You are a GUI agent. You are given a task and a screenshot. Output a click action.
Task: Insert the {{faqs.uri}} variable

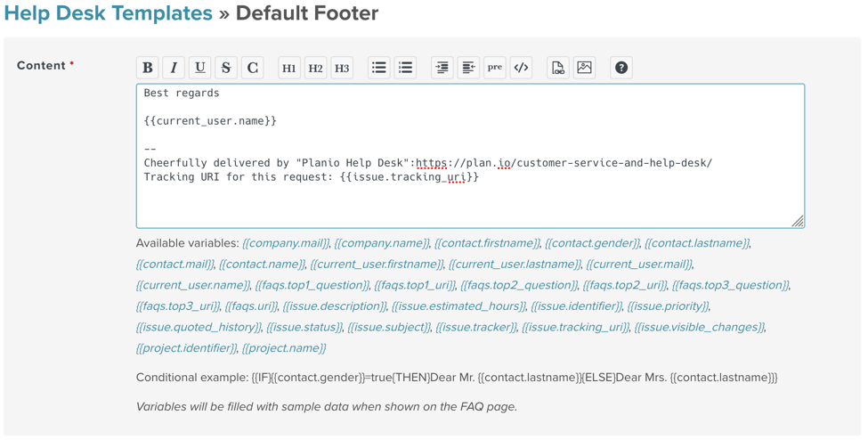click(x=251, y=306)
